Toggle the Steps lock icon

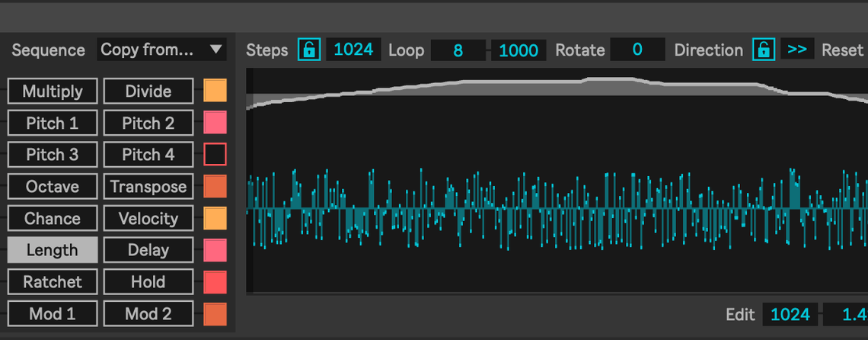[309, 50]
